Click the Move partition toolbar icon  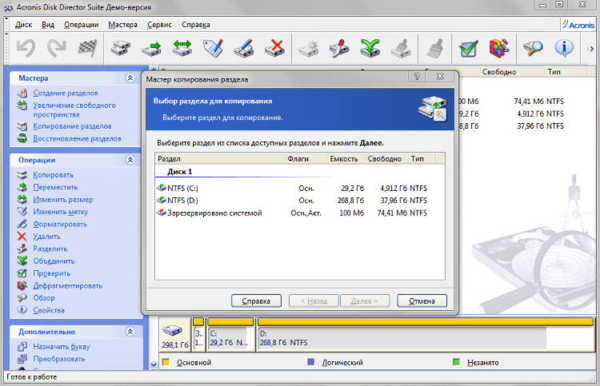coord(152,48)
